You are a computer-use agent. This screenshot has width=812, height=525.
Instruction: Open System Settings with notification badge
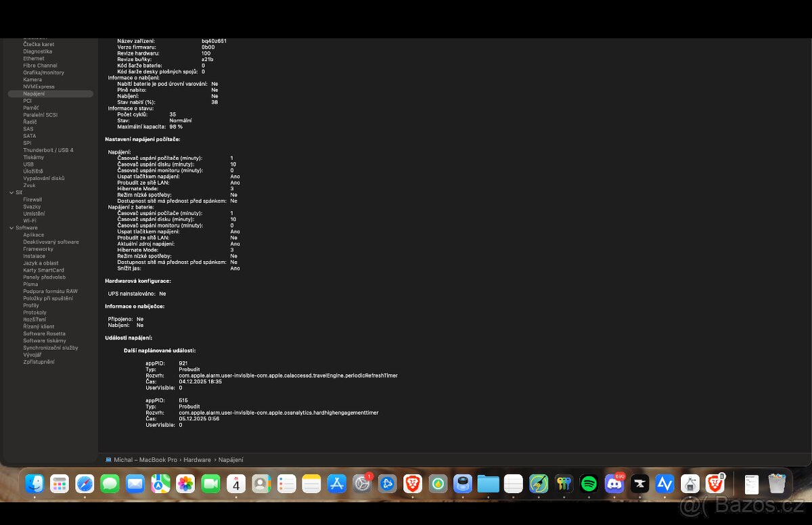[362, 484]
